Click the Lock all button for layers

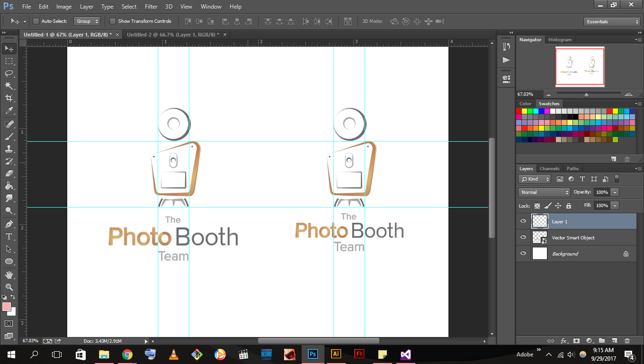[x=568, y=206]
